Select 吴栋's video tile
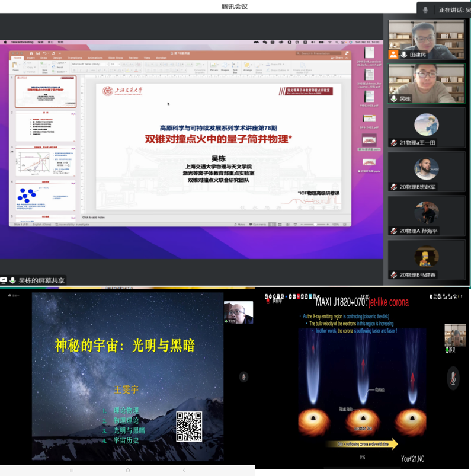Viewport: 471px width, 476px height. point(426,84)
